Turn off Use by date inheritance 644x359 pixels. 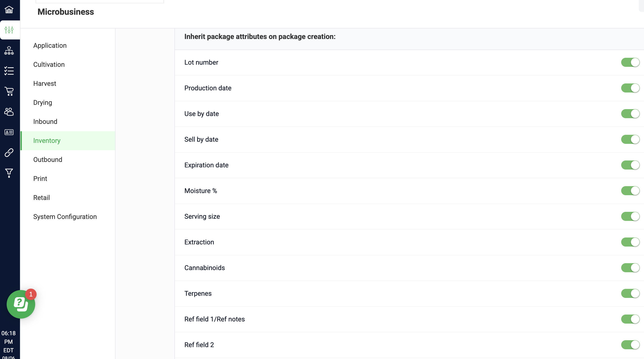point(630,114)
